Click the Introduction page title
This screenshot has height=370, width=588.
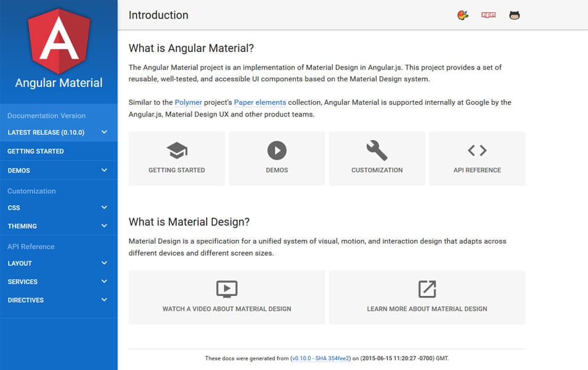tap(158, 15)
